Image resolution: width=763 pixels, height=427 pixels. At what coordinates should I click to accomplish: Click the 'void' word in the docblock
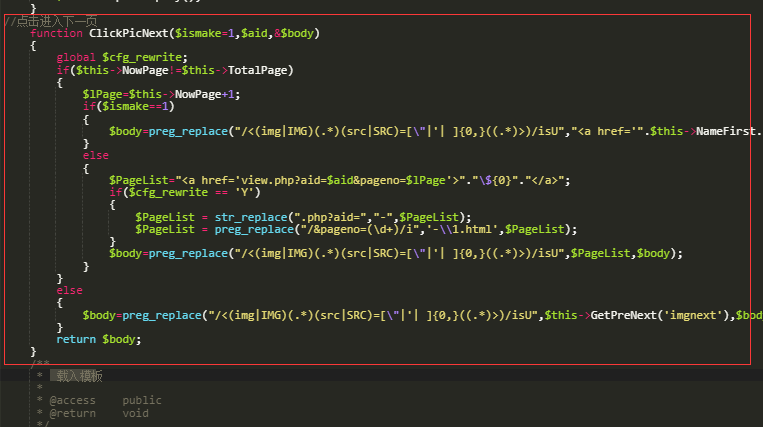coord(135,412)
